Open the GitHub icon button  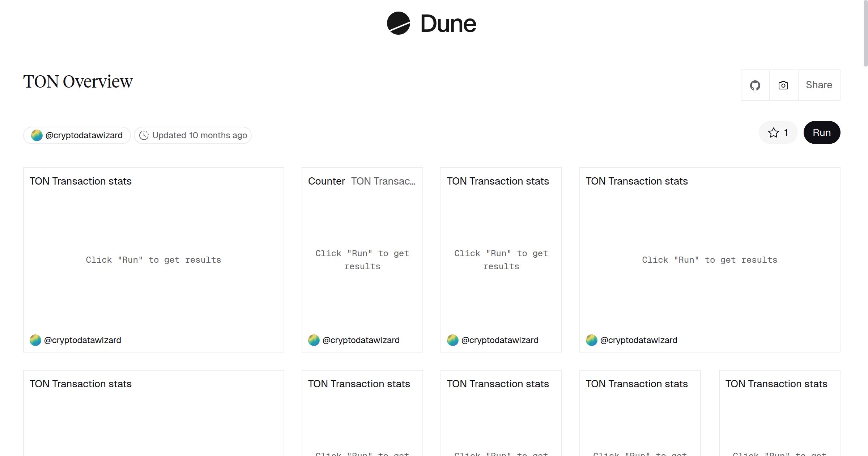pos(755,85)
